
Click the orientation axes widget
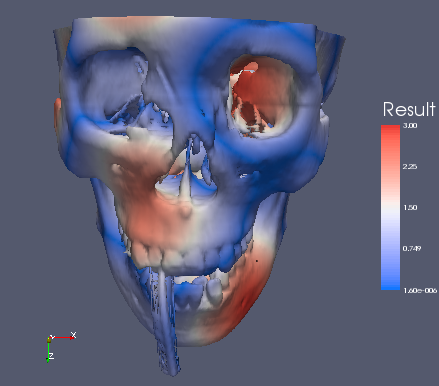coord(61,347)
